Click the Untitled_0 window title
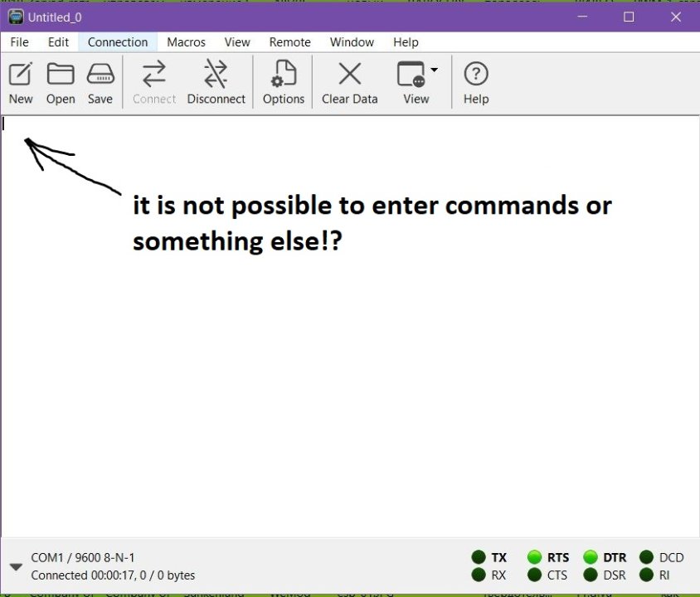This screenshot has height=597, width=700. pyautogui.click(x=55, y=17)
